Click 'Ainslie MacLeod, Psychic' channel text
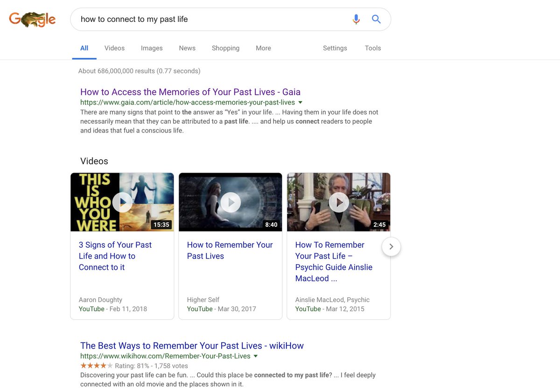Image resolution: width=560 pixels, height=392 pixels. 332,300
